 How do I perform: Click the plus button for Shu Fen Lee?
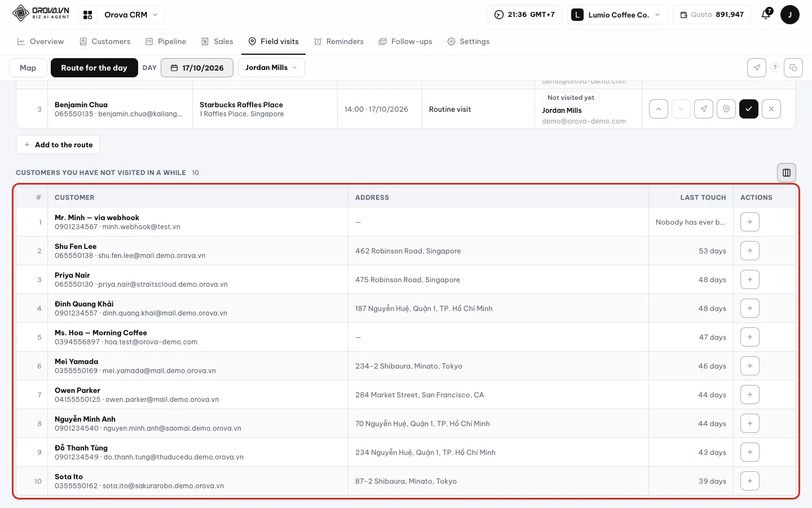[x=750, y=251]
